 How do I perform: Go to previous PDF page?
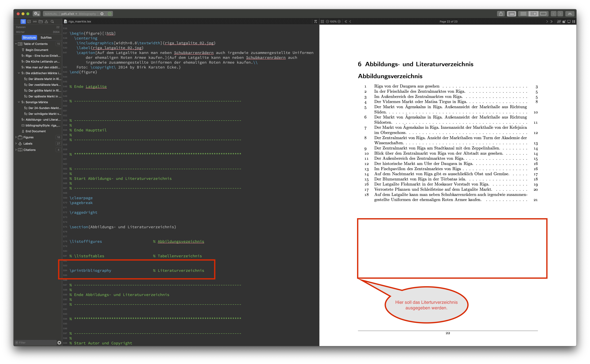point(350,21)
